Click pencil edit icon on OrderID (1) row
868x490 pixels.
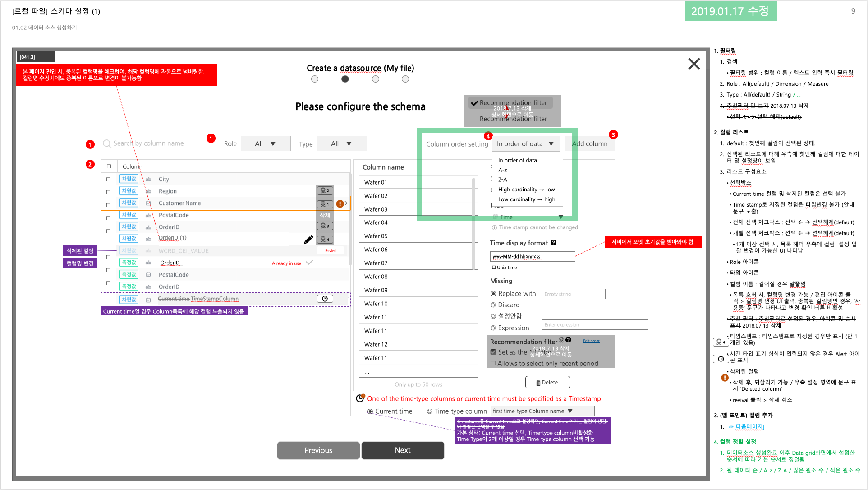coord(308,240)
